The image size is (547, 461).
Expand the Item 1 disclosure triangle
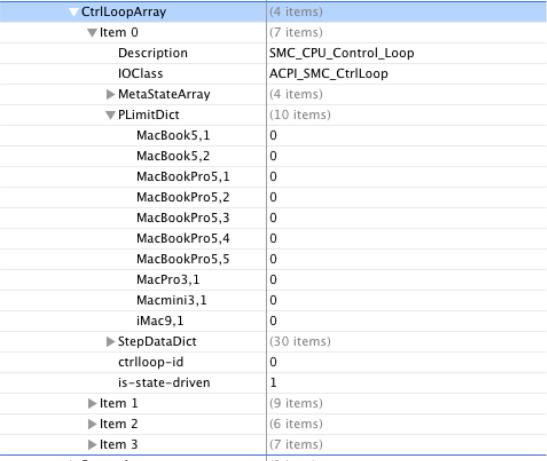click(x=92, y=403)
